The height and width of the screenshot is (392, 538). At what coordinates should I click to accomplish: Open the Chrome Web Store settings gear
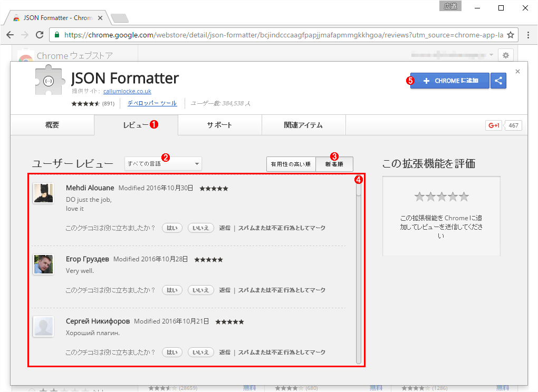pyautogui.click(x=505, y=55)
